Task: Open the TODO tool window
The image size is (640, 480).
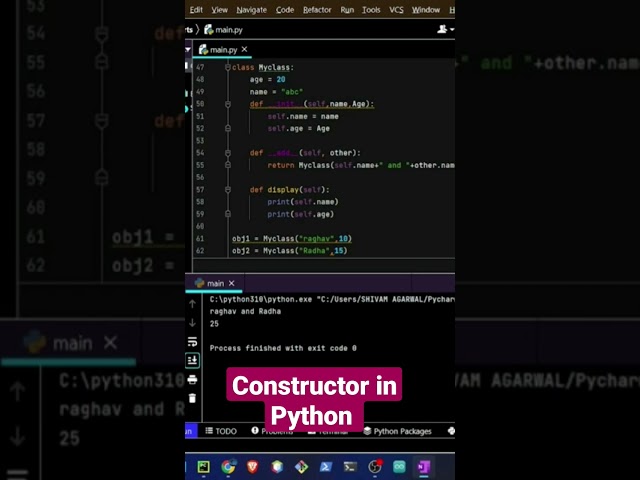Action: pyautogui.click(x=221, y=431)
